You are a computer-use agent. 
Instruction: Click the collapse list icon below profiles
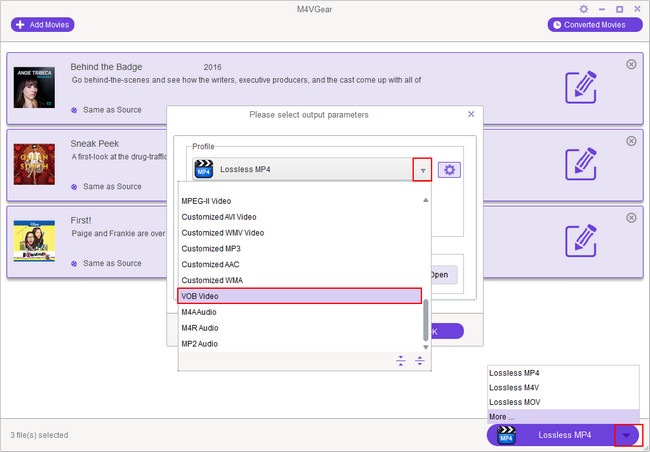pos(400,360)
